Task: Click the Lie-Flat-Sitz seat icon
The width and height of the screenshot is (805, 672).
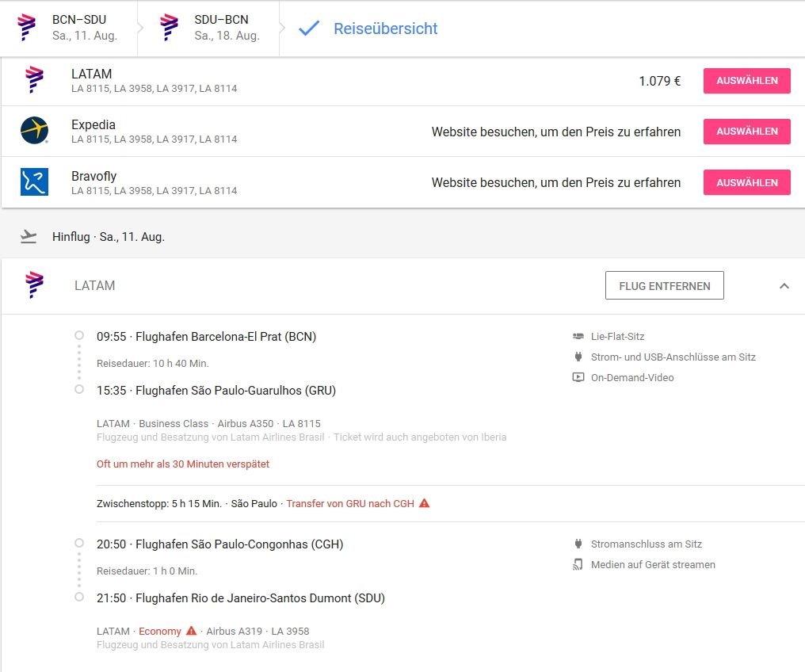Action: coord(578,336)
